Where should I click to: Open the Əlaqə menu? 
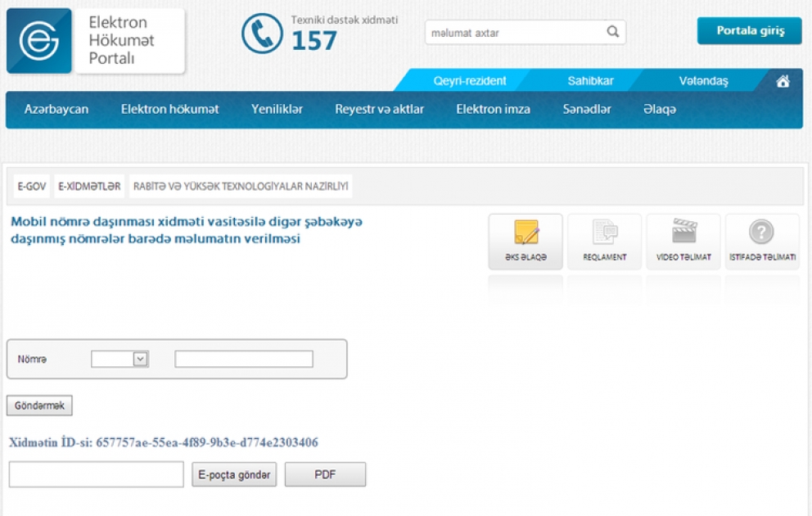pyautogui.click(x=660, y=109)
